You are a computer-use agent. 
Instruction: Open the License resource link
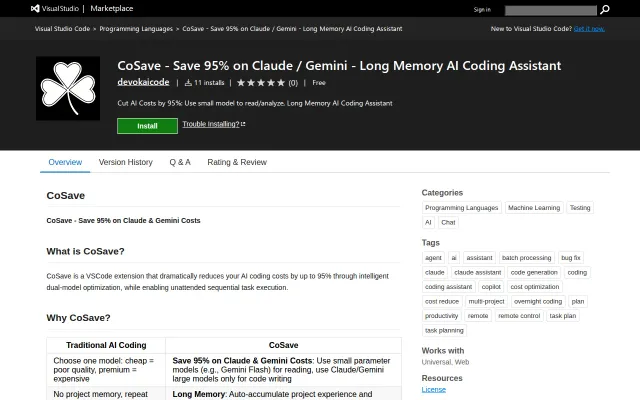433,389
